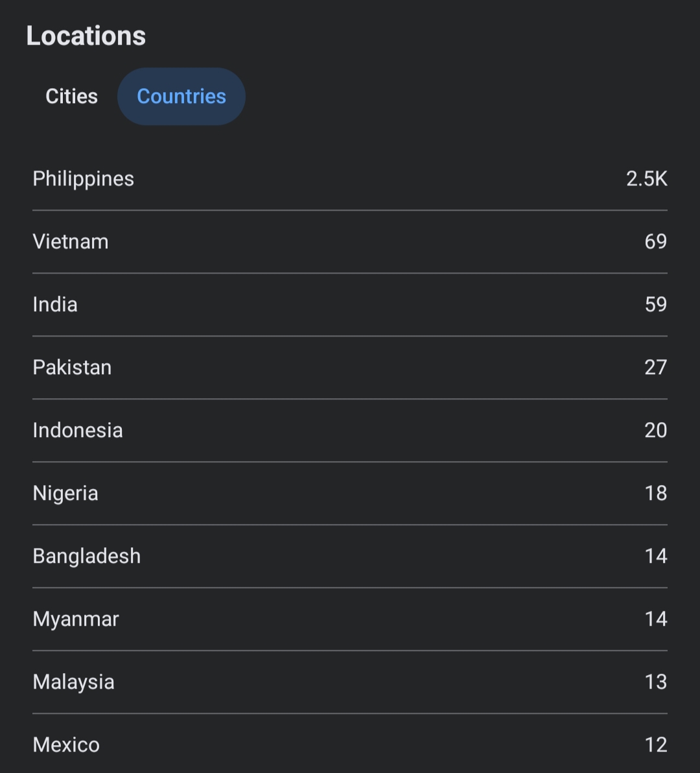Click the 2.5K count for Philippines
The image size is (700, 773).
pyautogui.click(x=647, y=179)
